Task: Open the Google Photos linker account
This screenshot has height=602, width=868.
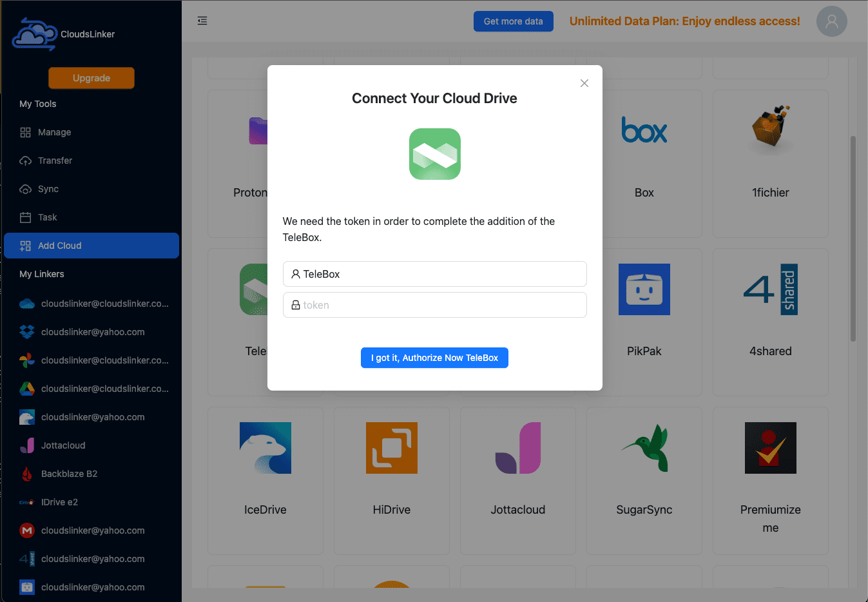Action: point(92,360)
